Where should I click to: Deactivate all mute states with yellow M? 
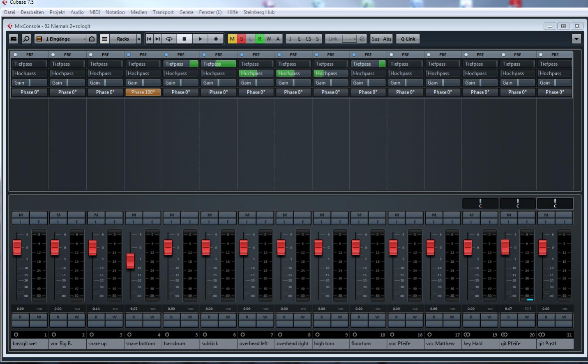[232, 39]
